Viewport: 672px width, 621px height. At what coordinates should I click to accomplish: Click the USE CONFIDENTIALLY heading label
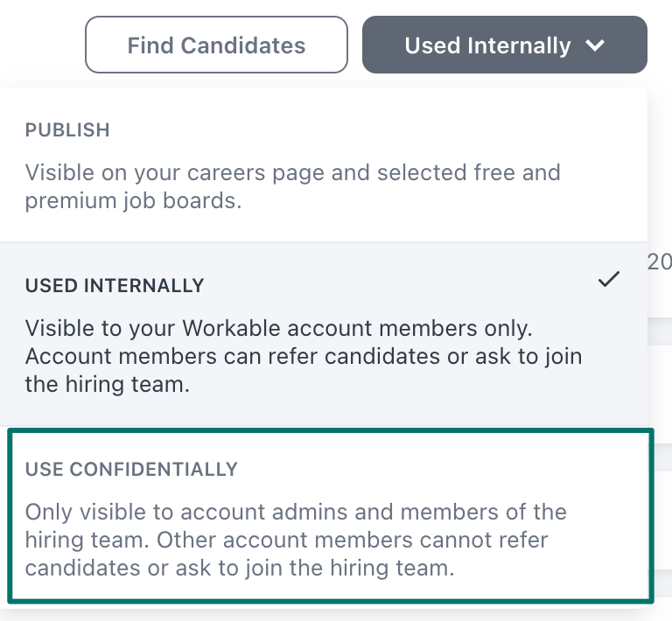[x=131, y=470]
